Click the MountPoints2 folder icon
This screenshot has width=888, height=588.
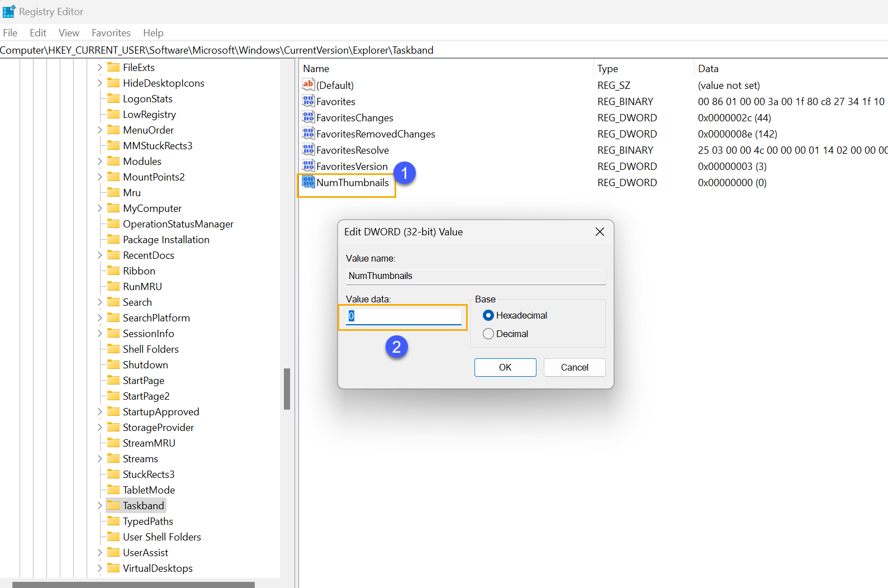[113, 177]
